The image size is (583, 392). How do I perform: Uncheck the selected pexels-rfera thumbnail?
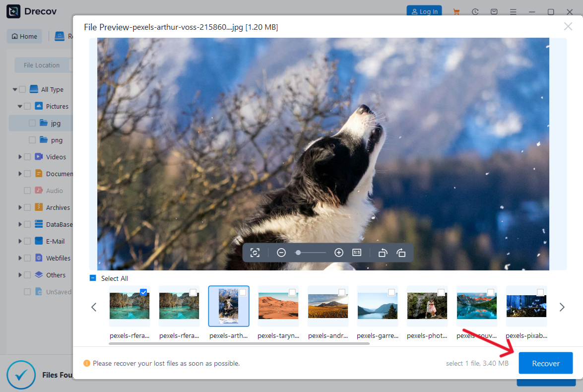click(x=143, y=292)
